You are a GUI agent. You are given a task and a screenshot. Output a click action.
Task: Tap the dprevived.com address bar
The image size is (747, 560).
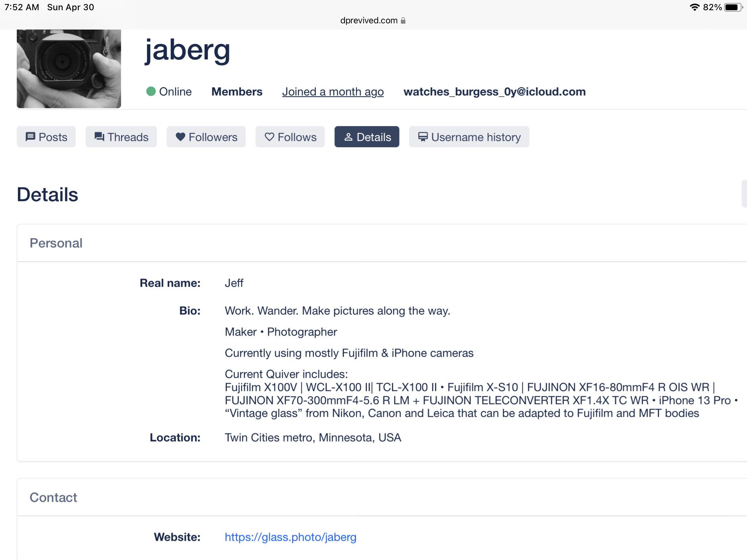coord(373,20)
